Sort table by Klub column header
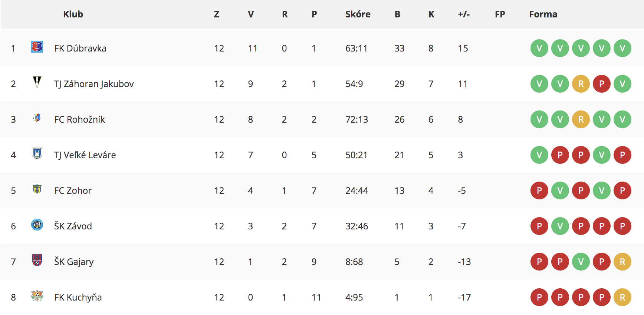This screenshot has height=315, width=644. (73, 14)
